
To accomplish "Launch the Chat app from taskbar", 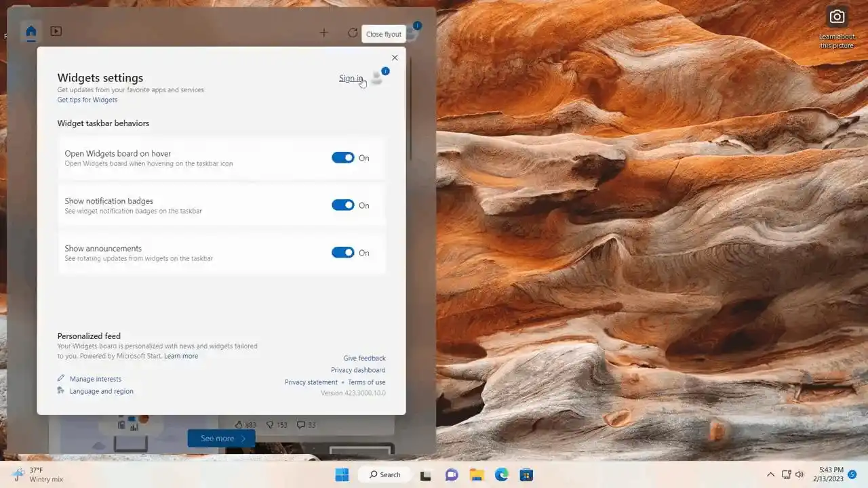I will point(452,475).
